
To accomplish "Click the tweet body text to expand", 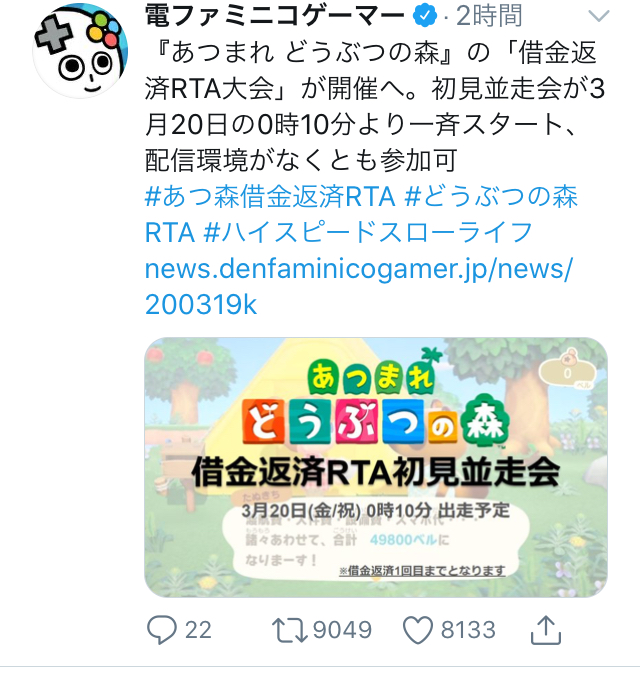I will click(x=375, y=106).
